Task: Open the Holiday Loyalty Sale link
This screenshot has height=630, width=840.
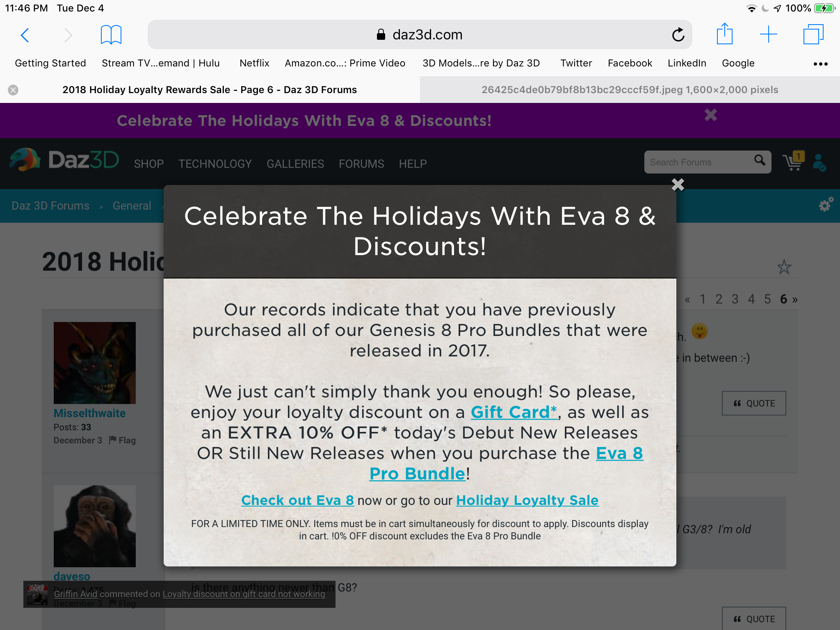Action: point(527,500)
